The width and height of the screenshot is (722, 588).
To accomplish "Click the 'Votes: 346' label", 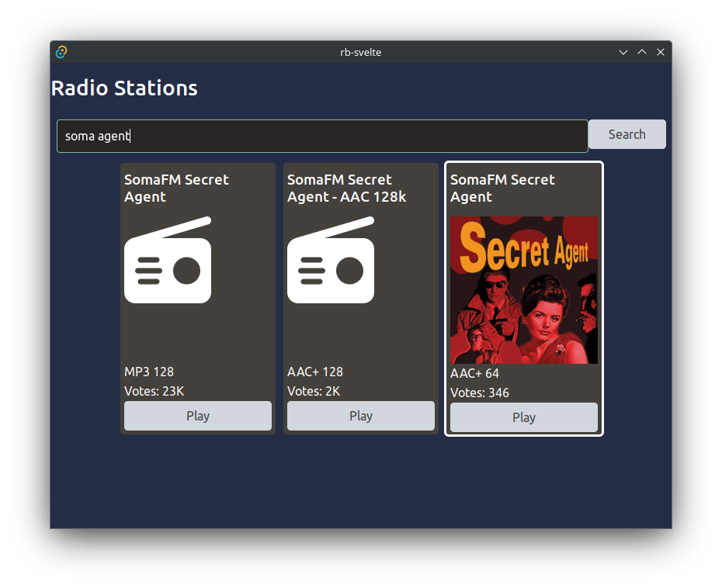I will point(480,393).
